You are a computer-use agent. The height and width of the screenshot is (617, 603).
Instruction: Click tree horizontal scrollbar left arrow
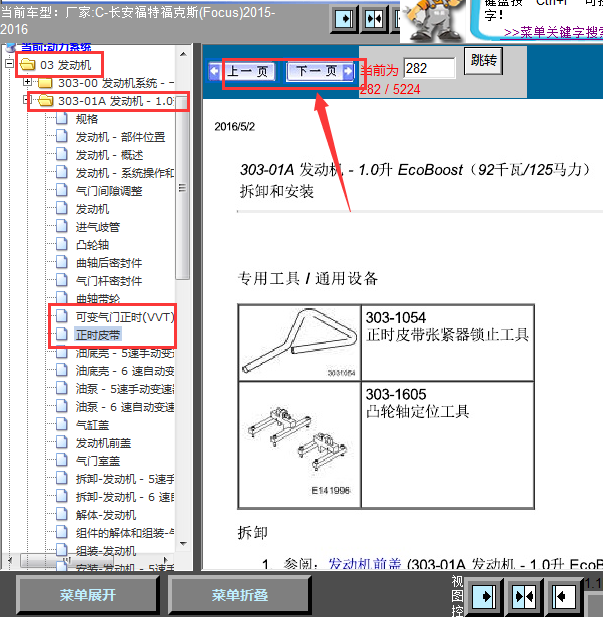tap(10, 560)
